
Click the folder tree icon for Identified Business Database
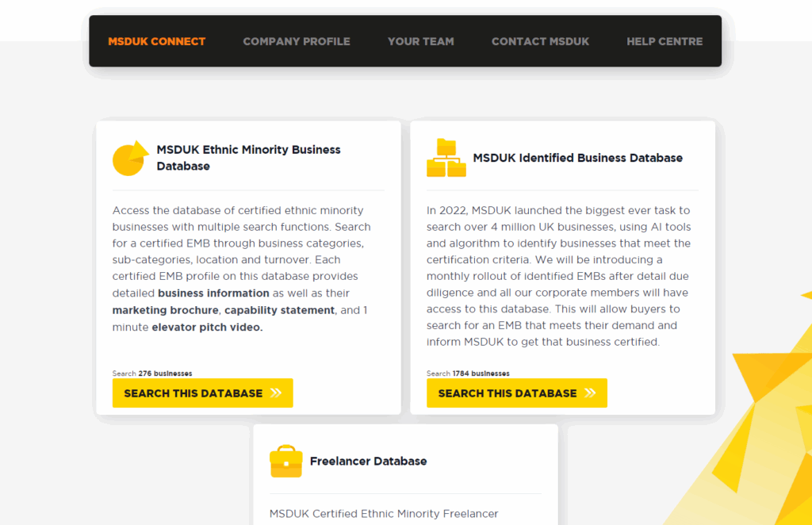(x=446, y=158)
